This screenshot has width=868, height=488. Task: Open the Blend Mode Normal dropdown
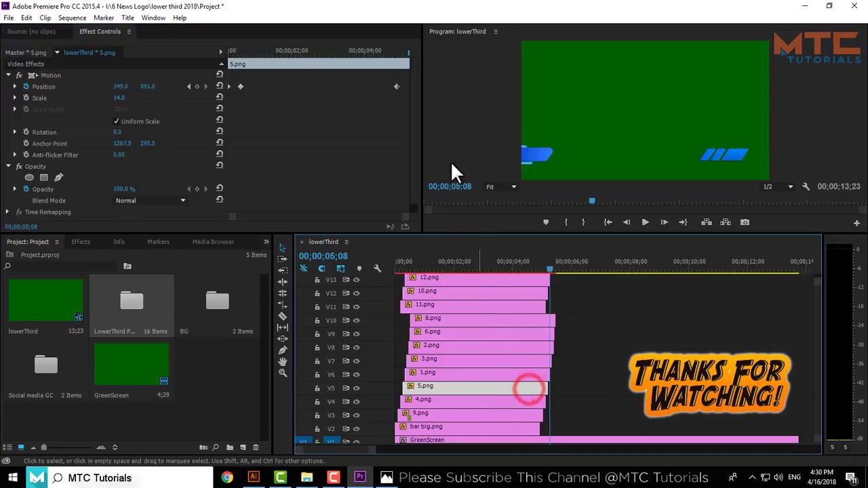(150, 201)
